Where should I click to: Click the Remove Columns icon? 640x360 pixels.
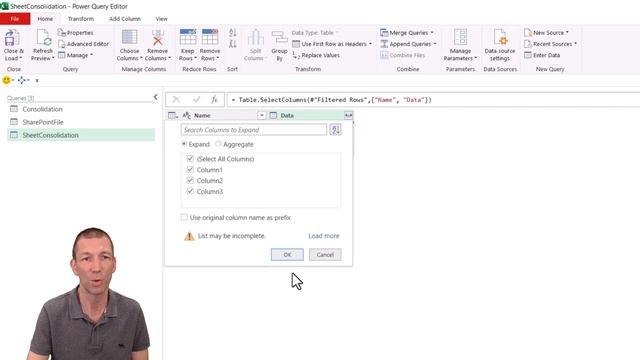coord(158,38)
